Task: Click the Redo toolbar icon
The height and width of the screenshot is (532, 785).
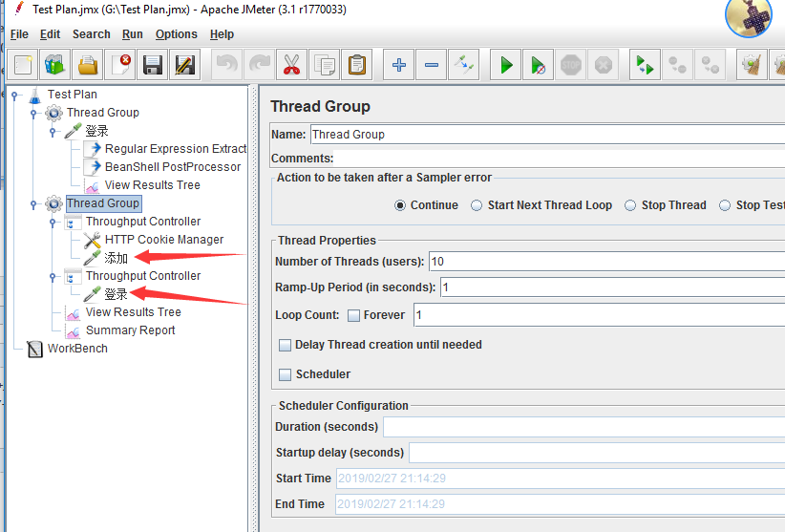Action: [260, 65]
